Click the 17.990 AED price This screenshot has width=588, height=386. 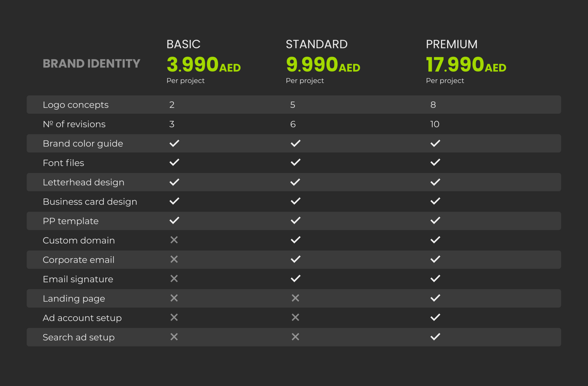point(466,65)
